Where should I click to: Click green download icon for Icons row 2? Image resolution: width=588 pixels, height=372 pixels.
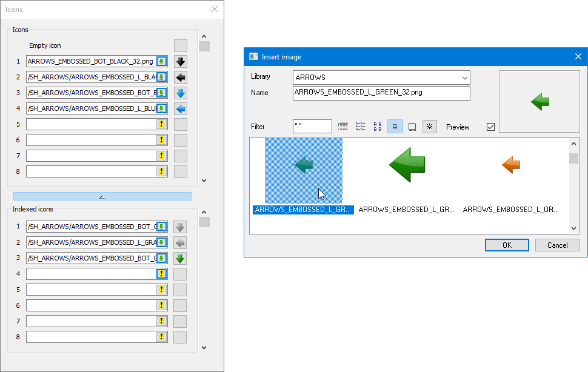click(162, 77)
